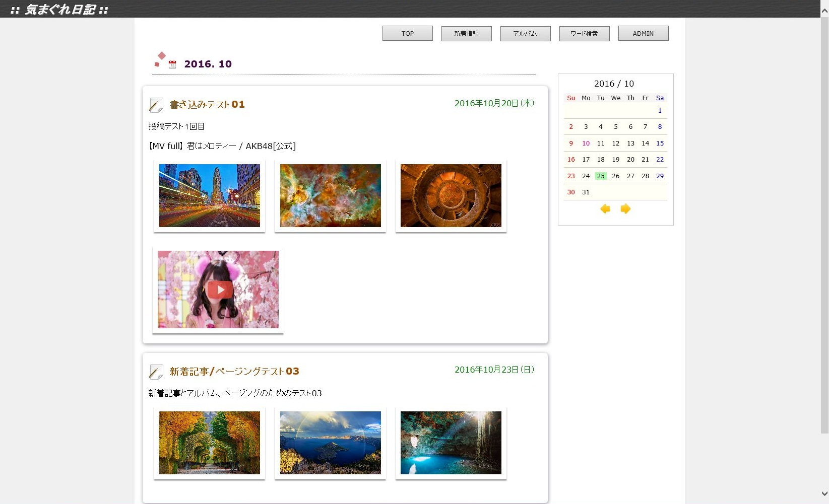Open the ADMIN page
The width and height of the screenshot is (829, 504).
point(643,33)
